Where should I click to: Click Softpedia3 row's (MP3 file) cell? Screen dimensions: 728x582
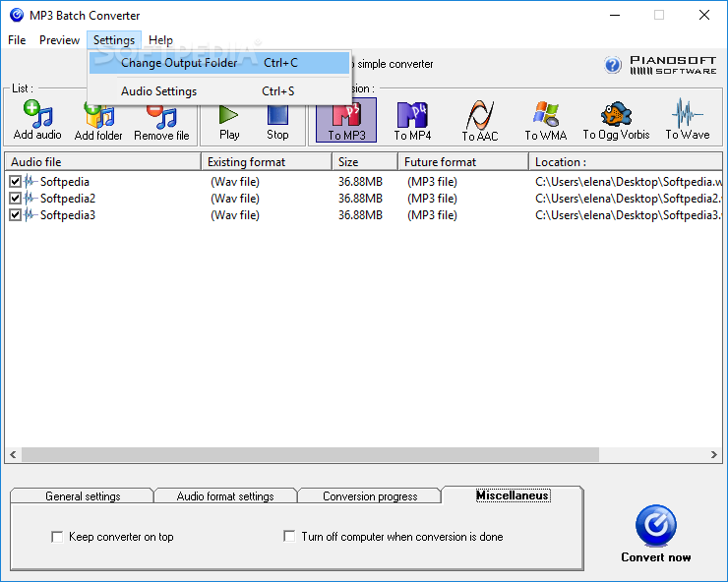point(432,215)
